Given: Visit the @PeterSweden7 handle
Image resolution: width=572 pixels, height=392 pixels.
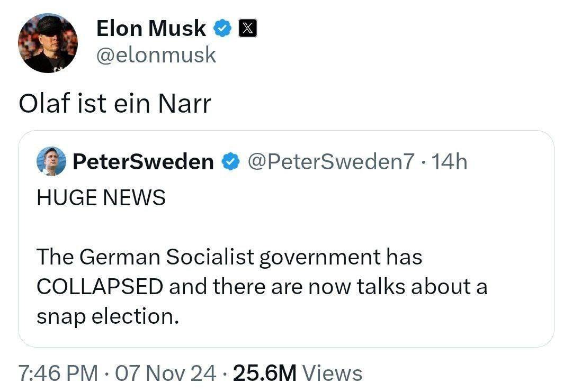Looking at the screenshot, I should 331,161.
